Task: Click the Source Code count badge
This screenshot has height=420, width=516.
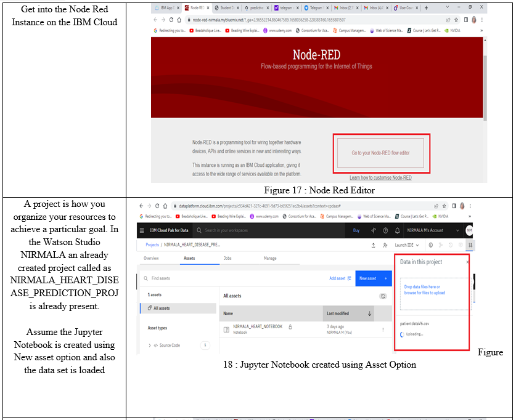Action: 205,345
